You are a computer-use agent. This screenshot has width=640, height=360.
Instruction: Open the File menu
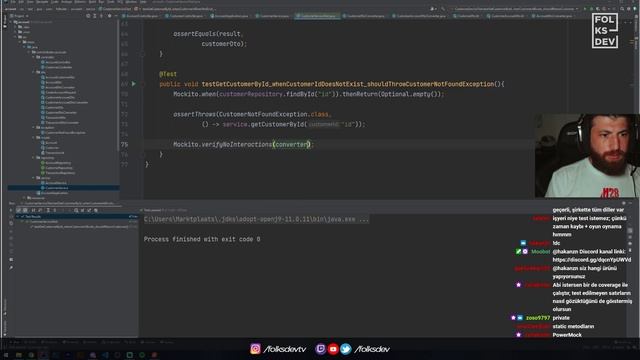(x=13, y=2)
